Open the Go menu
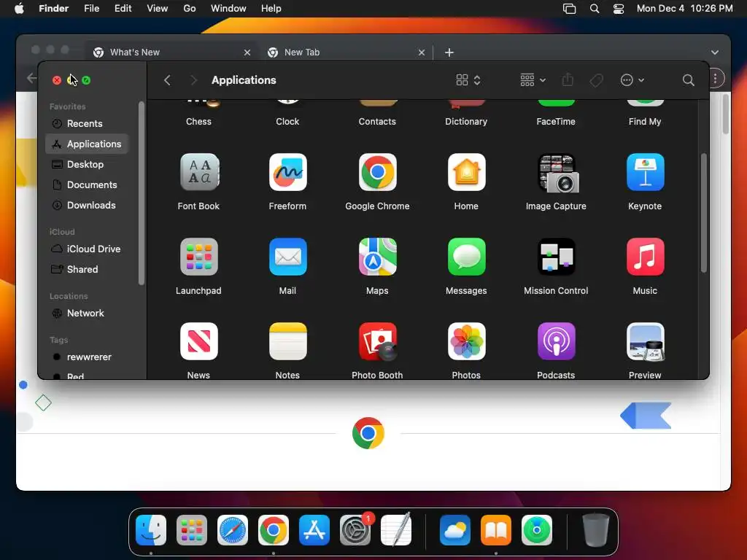The width and height of the screenshot is (747, 560). tap(190, 9)
